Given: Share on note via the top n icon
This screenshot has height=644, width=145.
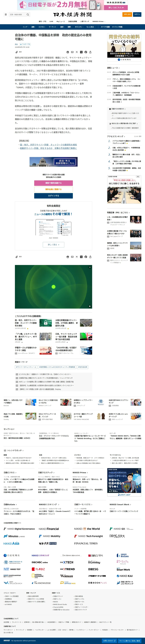Looking at the screenshot, I should coord(77,52).
